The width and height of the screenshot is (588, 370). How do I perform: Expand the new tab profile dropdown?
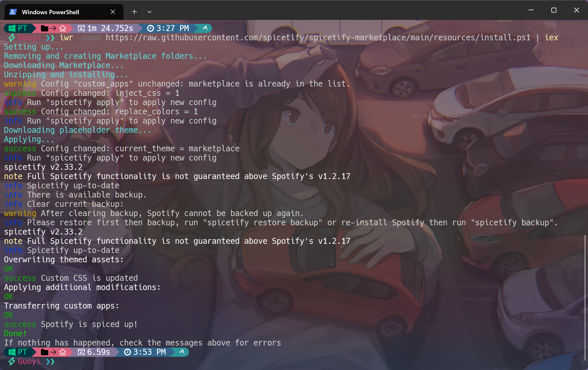[x=149, y=12]
